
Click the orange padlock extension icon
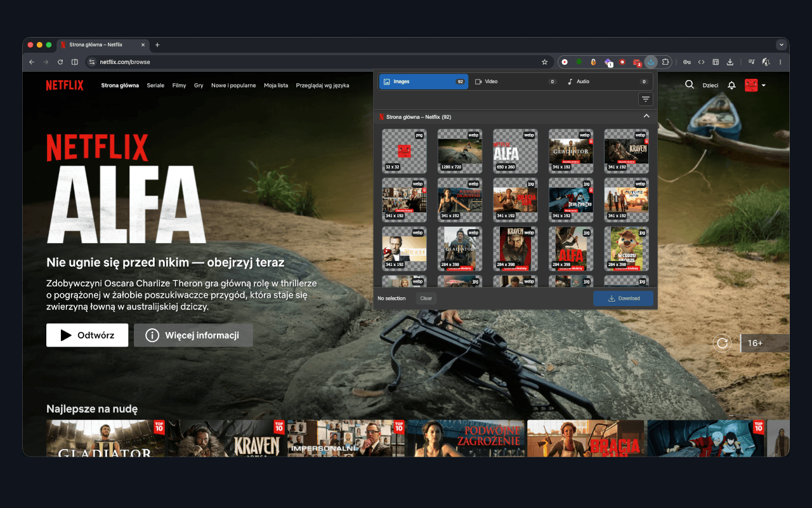[x=593, y=62]
